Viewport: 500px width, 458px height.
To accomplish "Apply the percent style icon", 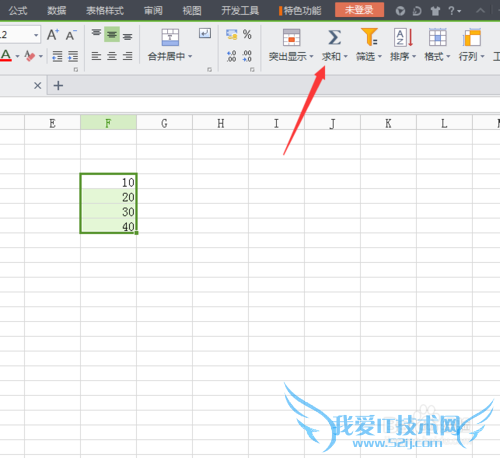I will click(247, 34).
